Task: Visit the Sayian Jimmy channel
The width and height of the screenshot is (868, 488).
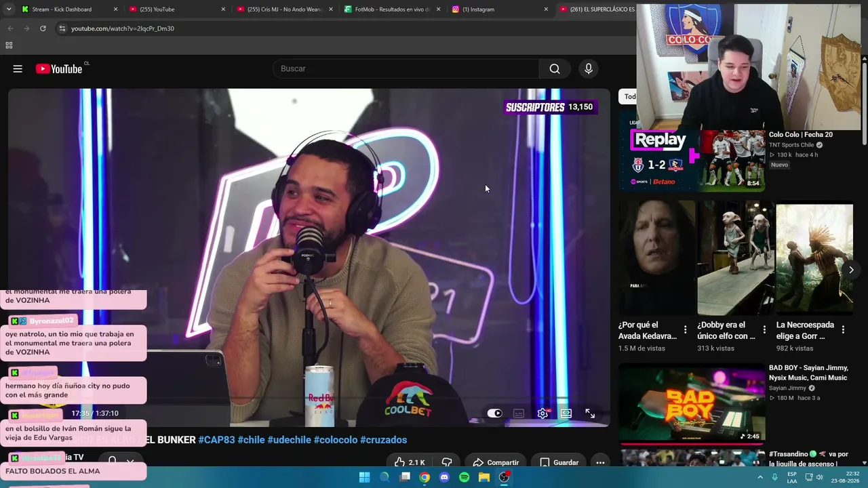Action: tap(787, 388)
